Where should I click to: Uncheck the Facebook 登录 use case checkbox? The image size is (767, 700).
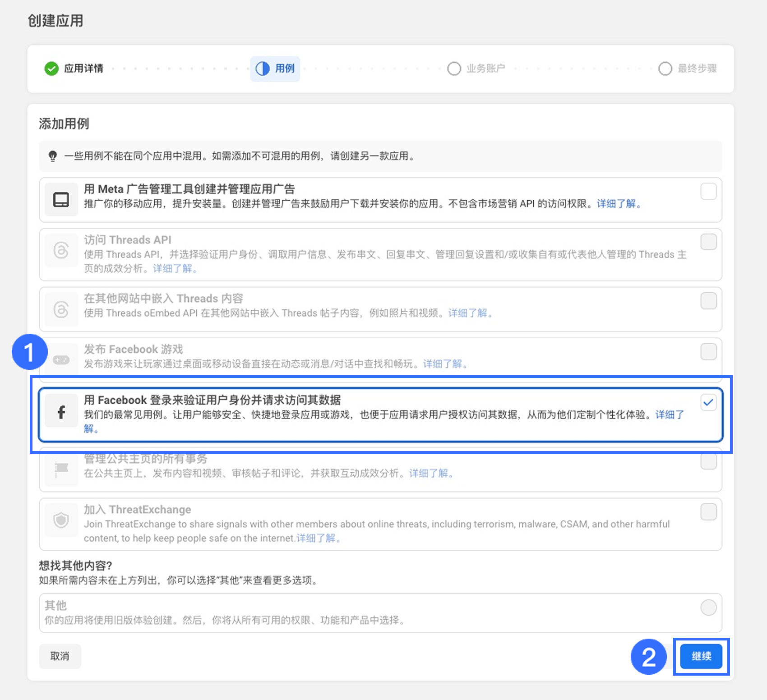[x=708, y=402]
